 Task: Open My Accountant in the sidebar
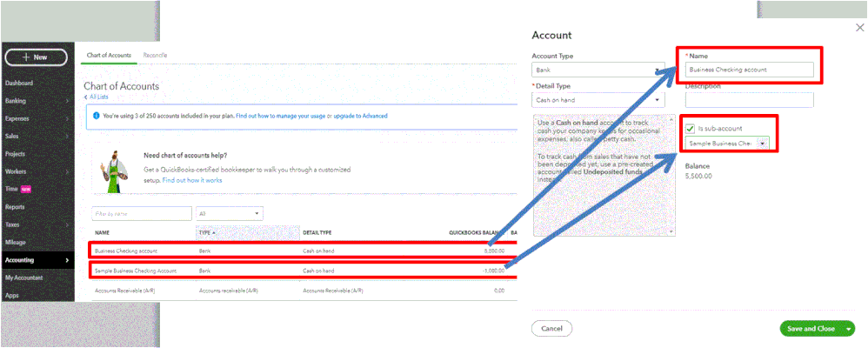[23, 278]
